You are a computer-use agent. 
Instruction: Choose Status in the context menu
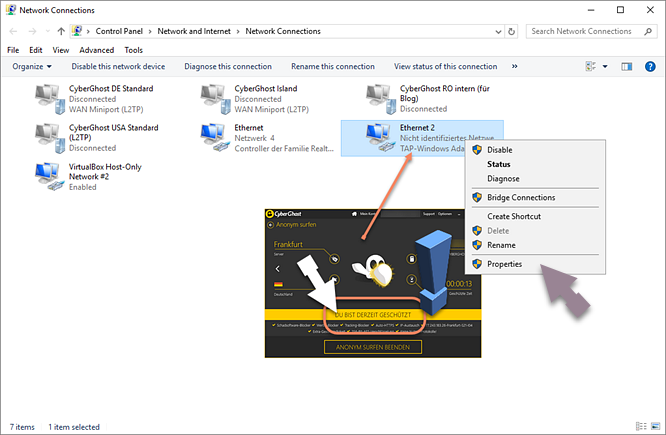click(x=535, y=164)
